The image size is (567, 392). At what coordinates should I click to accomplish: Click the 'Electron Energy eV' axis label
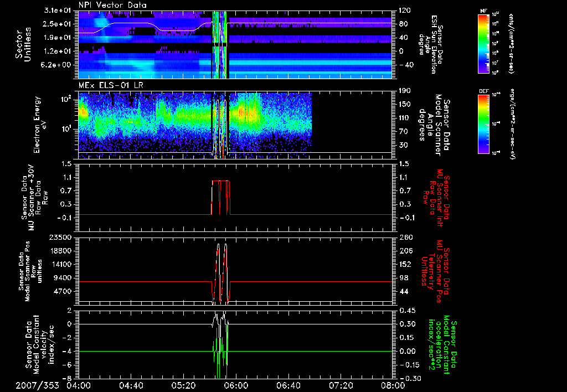pos(40,125)
